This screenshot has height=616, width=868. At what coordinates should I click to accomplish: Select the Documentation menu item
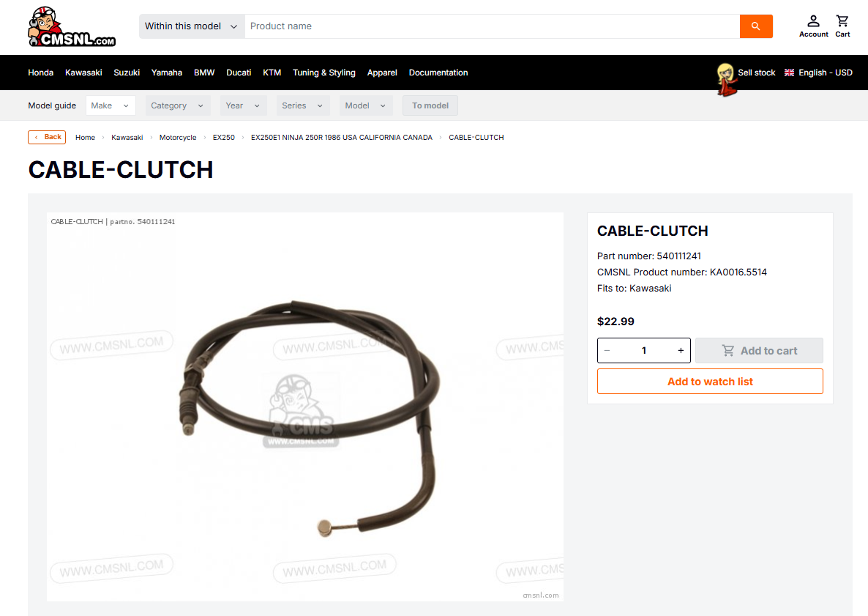[438, 73]
